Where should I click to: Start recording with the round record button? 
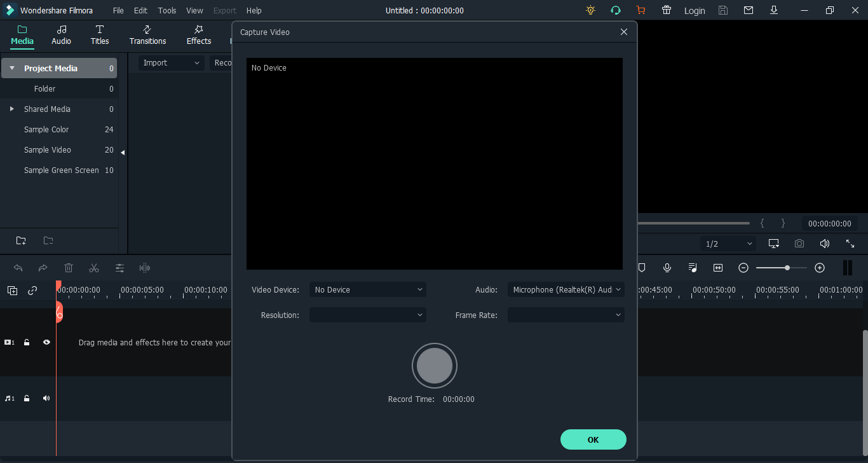(435, 366)
